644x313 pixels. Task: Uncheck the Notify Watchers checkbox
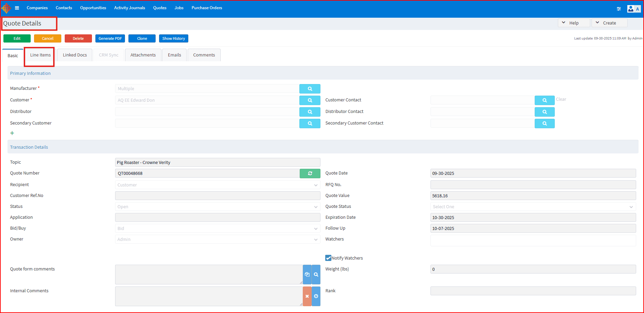(x=328, y=258)
